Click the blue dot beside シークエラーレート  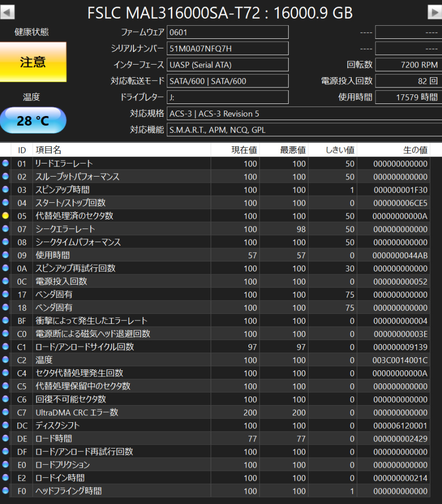point(6,229)
